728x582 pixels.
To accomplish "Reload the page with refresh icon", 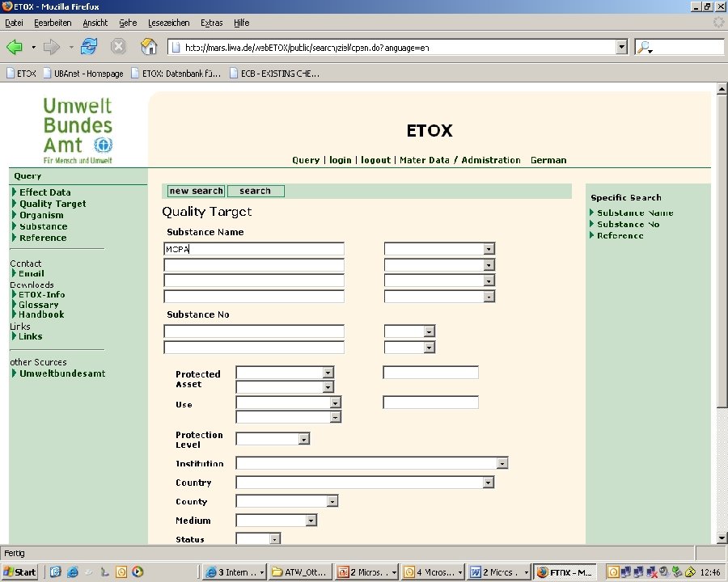I will click(x=89, y=47).
